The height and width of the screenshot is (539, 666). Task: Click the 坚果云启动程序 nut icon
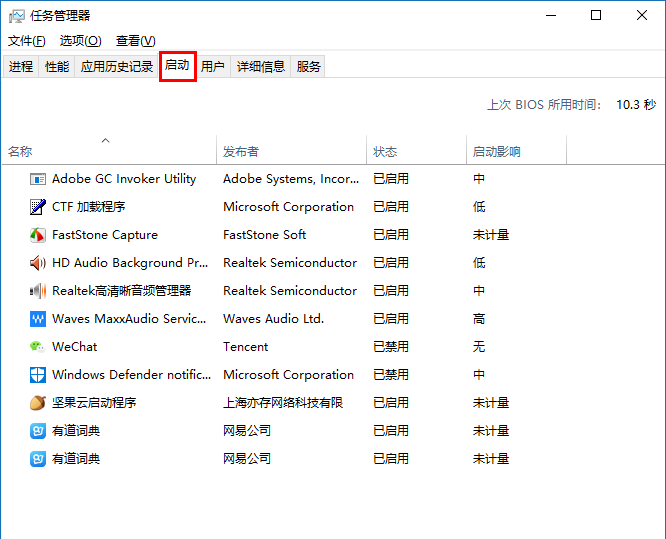[x=38, y=403]
